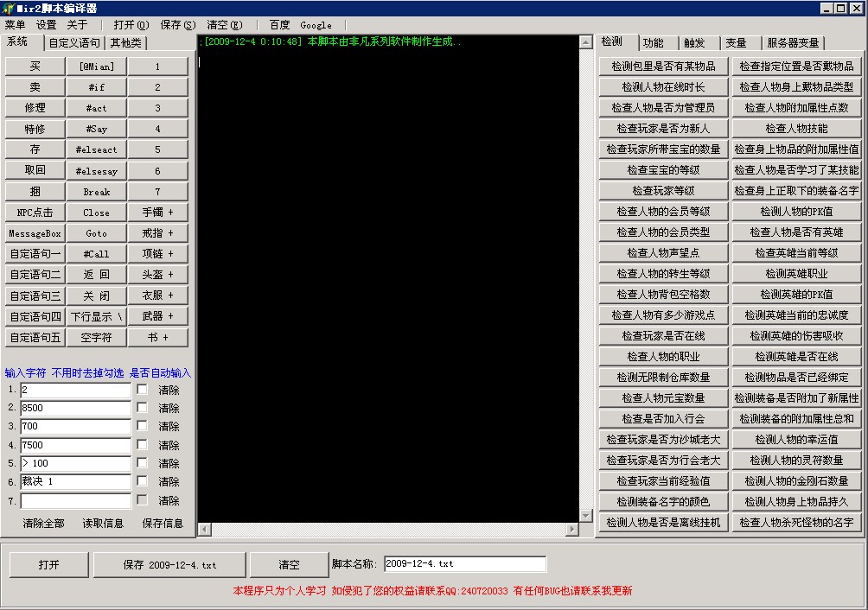Click the Google item in the menu bar
Screen dimensions: 868x610
(316, 25)
